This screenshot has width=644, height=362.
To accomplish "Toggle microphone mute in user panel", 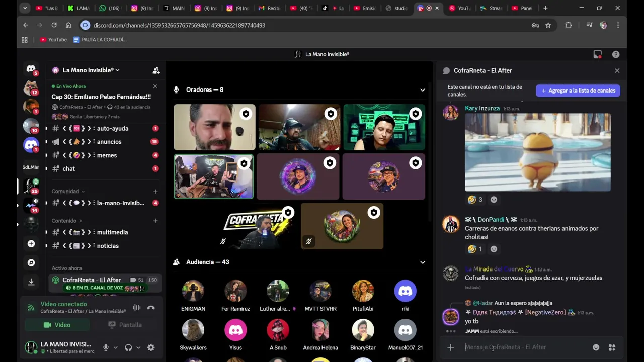I will coord(106,347).
